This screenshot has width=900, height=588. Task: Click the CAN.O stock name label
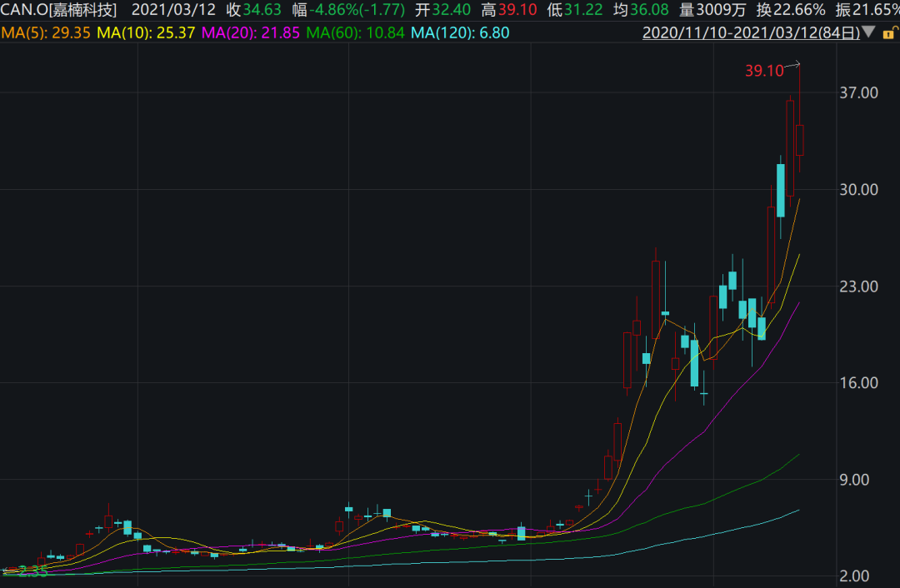(x=59, y=11)
